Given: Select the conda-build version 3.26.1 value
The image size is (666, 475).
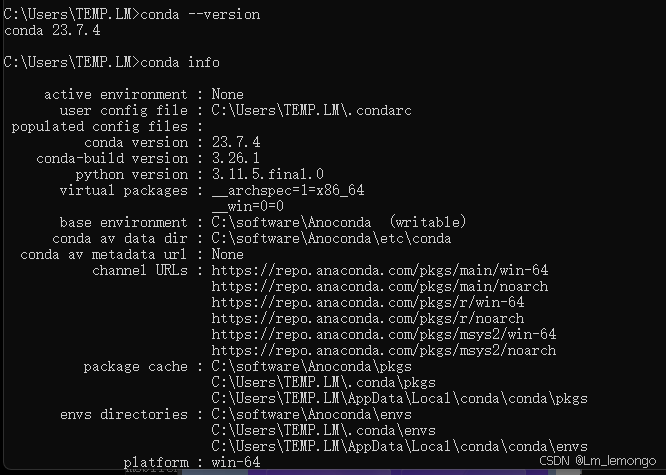Looking at the screenshot, I should click(x=235, y=158).
